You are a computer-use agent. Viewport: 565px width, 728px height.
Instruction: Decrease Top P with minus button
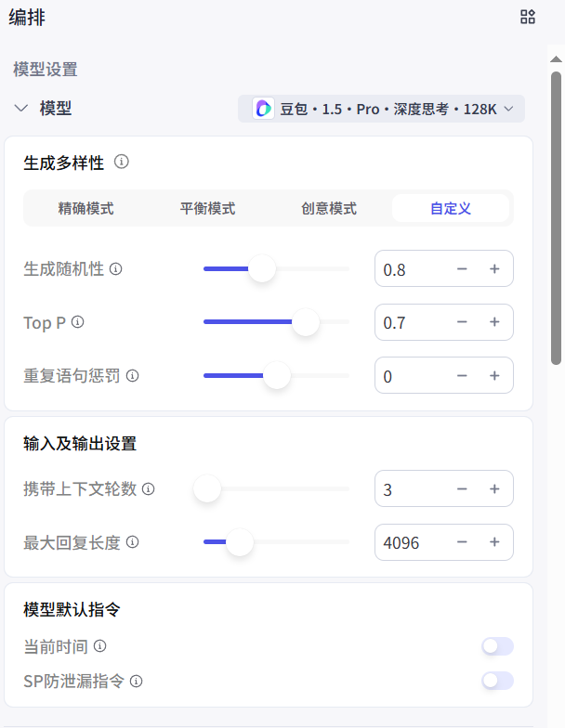tap(462, 322)
